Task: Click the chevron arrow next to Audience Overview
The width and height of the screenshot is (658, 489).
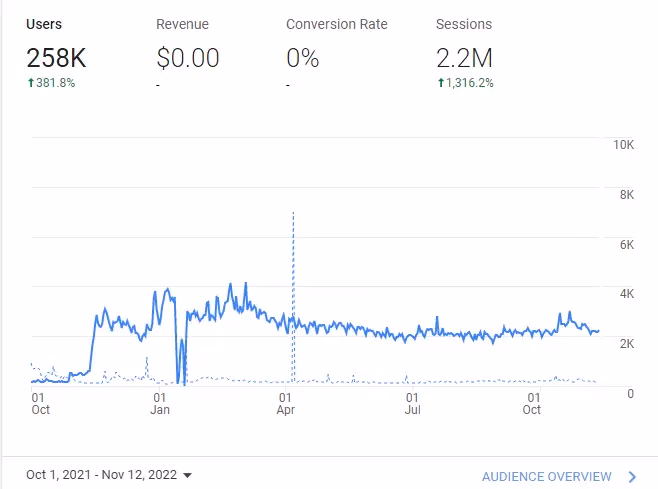Action: 632,477
